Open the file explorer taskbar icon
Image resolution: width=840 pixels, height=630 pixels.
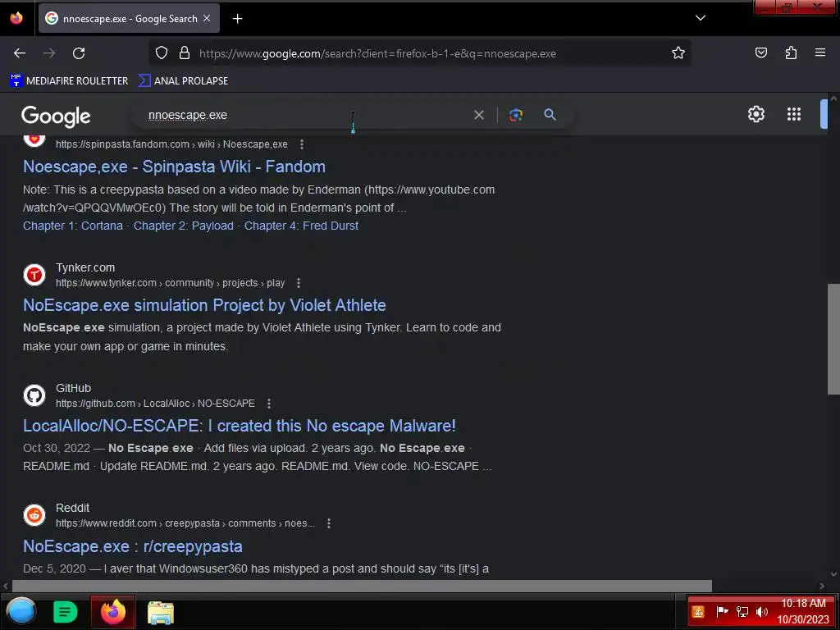(x=160, y=612)
